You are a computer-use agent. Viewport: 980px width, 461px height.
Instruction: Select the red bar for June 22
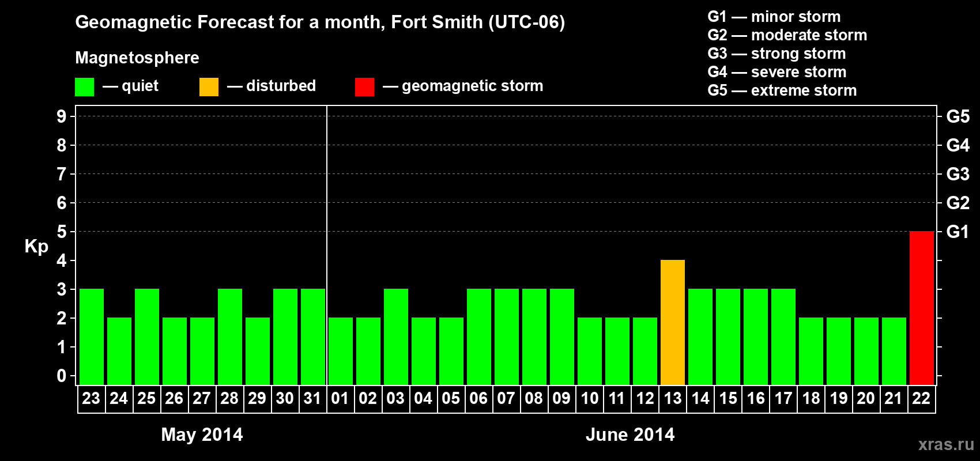click(x=921, y=308)
